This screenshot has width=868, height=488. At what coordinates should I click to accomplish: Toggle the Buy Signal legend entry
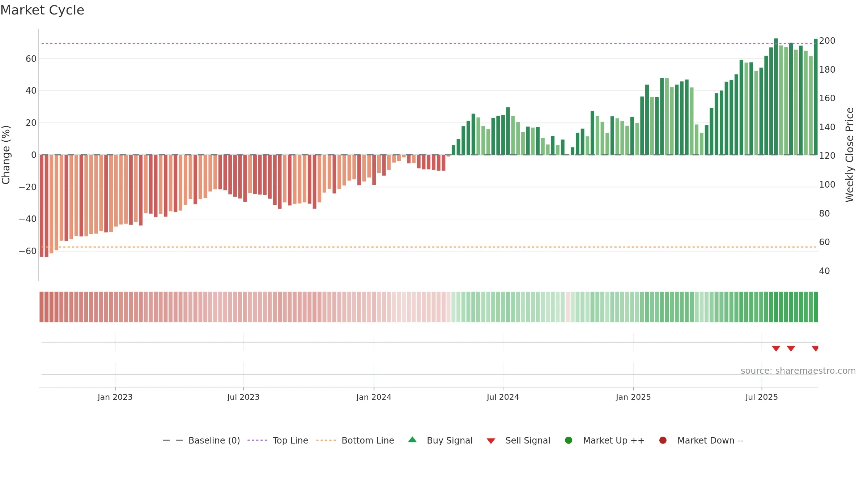coord(440,440)
